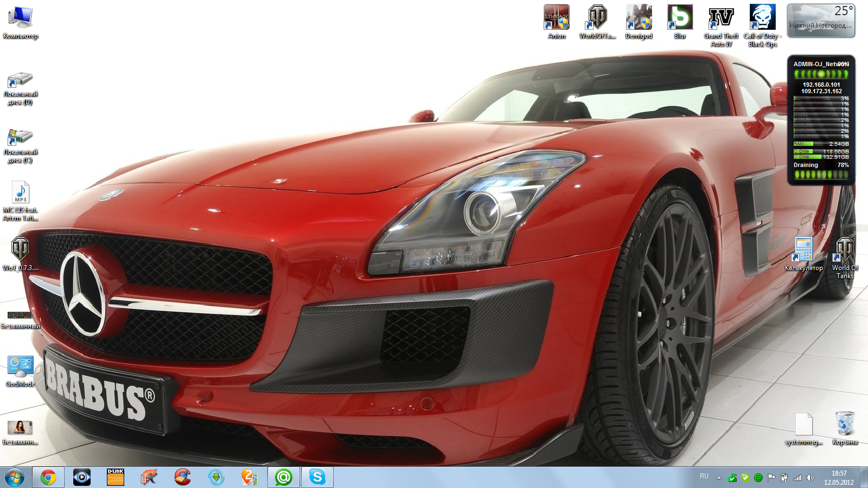This screenshot has height=488, width=868.
Task: Open the D-Link taskbar icon
Action: click(116, 477)
